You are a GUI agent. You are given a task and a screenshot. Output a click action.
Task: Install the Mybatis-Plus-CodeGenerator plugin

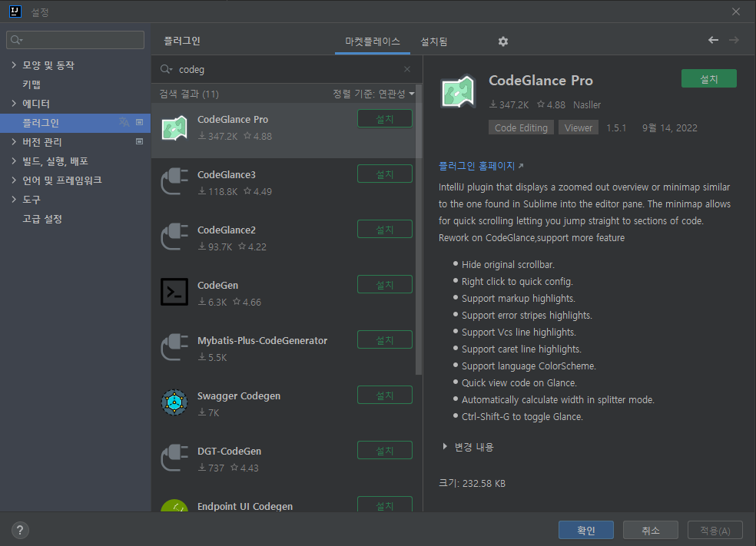click(385, 339)
